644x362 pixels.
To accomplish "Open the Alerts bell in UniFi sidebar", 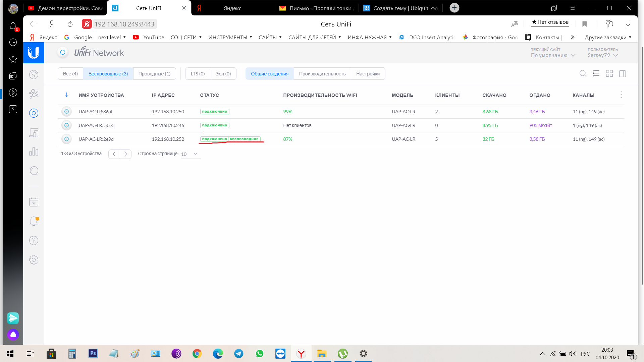I will click(x=34, y=221).
